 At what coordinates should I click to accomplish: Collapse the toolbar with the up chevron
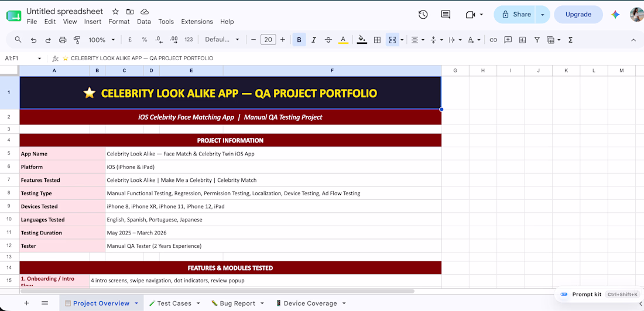tap(633, 40)
